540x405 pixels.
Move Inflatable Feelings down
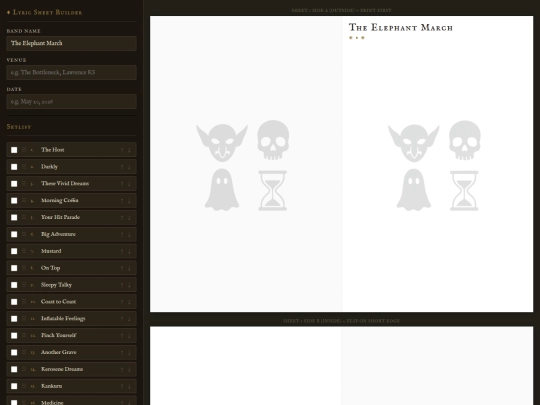129,319
